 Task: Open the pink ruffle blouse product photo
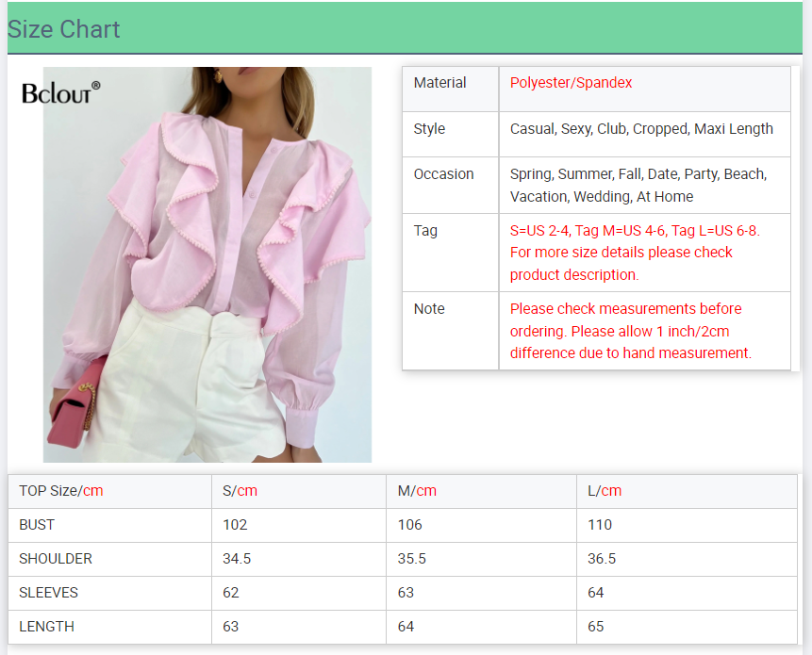click(207, 283)
